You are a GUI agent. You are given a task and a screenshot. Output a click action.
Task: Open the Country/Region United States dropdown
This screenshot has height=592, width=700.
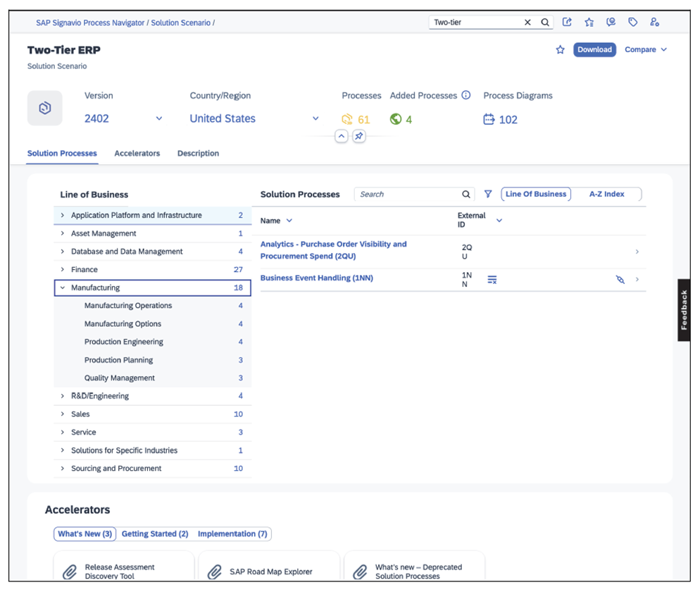(x=254, y=118)
